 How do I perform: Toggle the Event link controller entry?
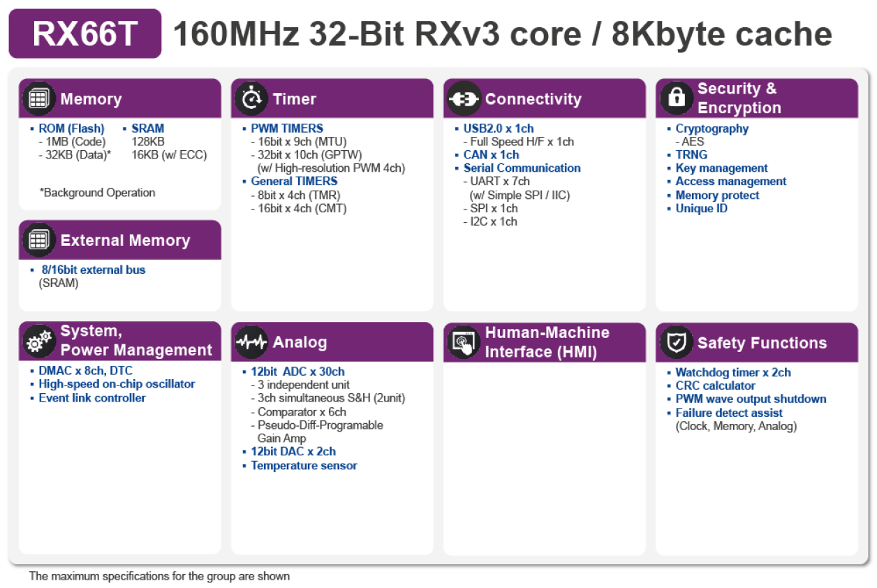click(91, 397)
